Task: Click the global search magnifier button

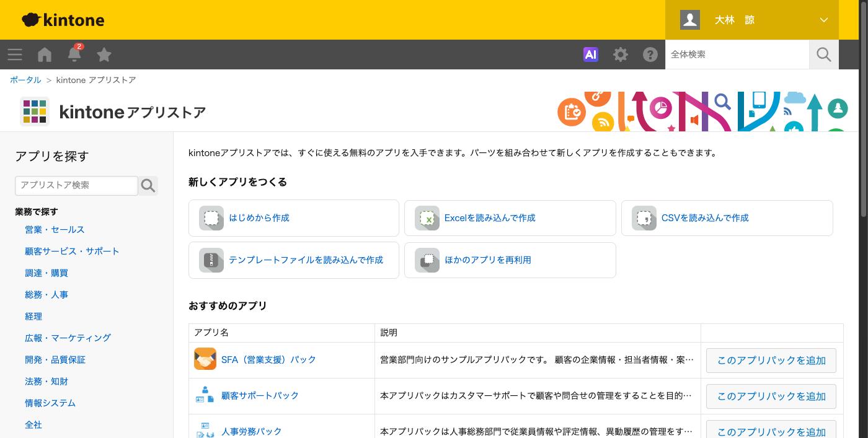Action: tap(824, 55)
